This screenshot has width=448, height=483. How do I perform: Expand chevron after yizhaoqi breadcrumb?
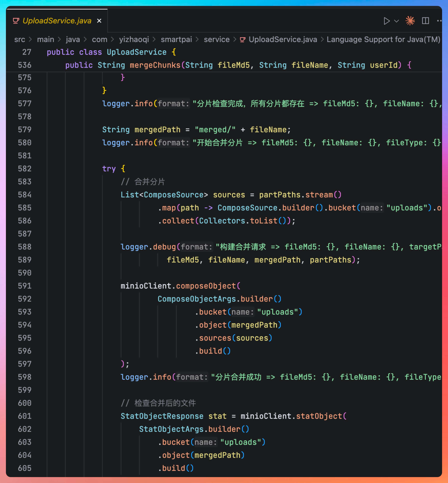(x=154, y=40)
